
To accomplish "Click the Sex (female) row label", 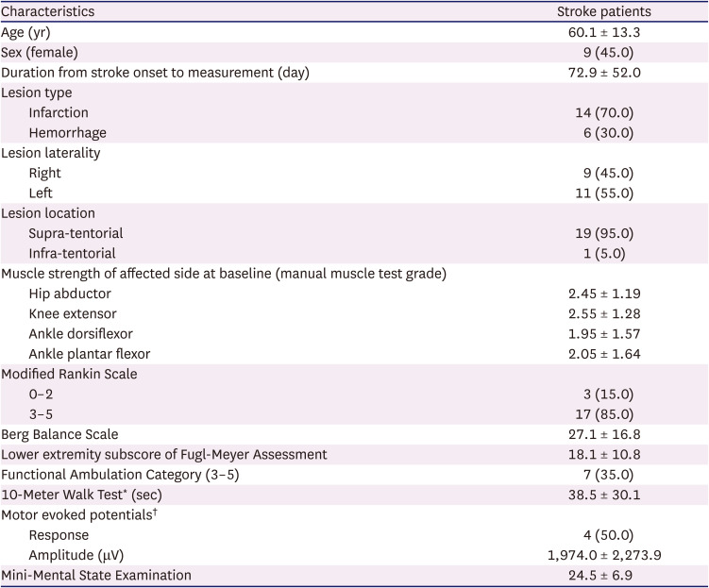I will coord(40,52).
